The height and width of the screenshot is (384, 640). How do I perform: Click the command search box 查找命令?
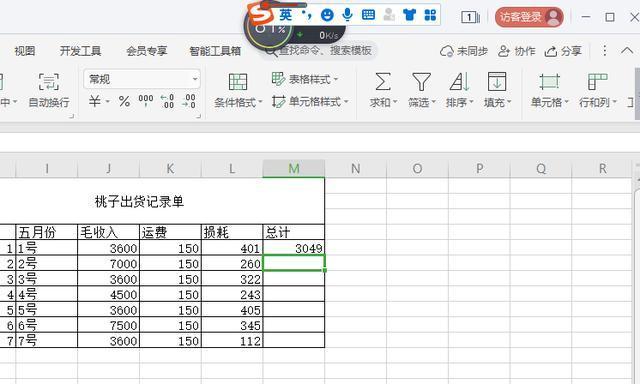(x=320, y=51)
